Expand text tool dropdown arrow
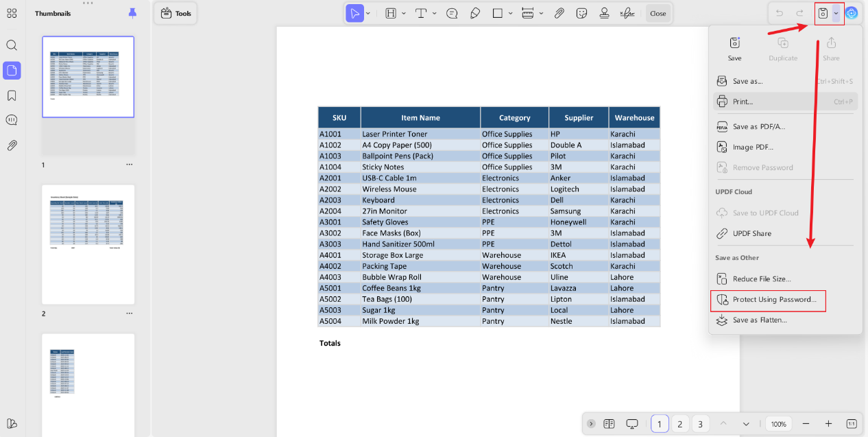The image size is (868, 437). pyautogui.click(x=434, y=13)
